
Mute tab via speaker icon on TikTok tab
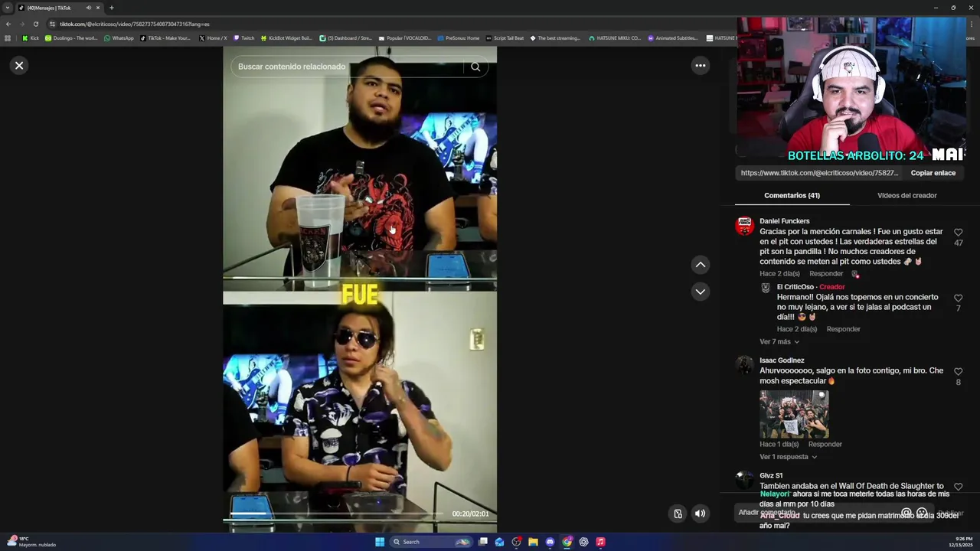coord(88,8)
